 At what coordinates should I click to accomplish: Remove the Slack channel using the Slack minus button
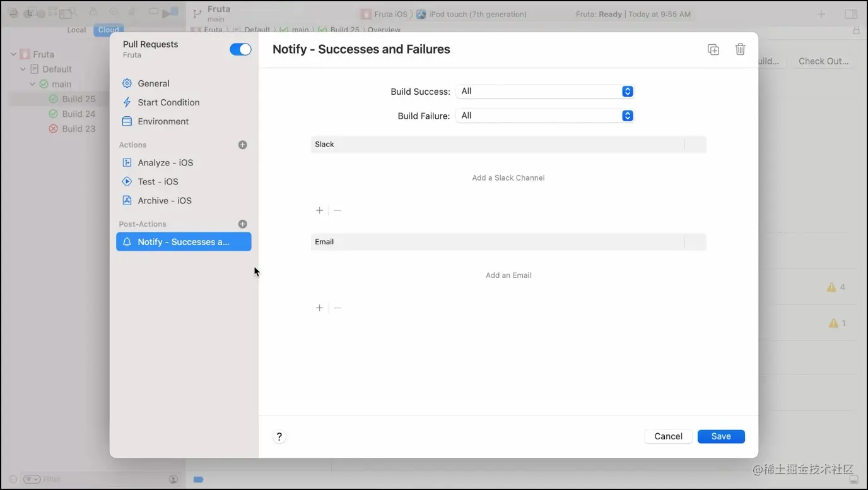pyautogui.click(x=337, y=210)
